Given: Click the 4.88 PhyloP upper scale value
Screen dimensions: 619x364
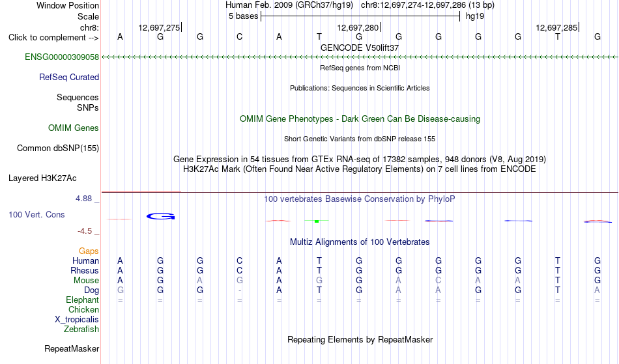Looking at the screenshot, I should coord(83,199).
